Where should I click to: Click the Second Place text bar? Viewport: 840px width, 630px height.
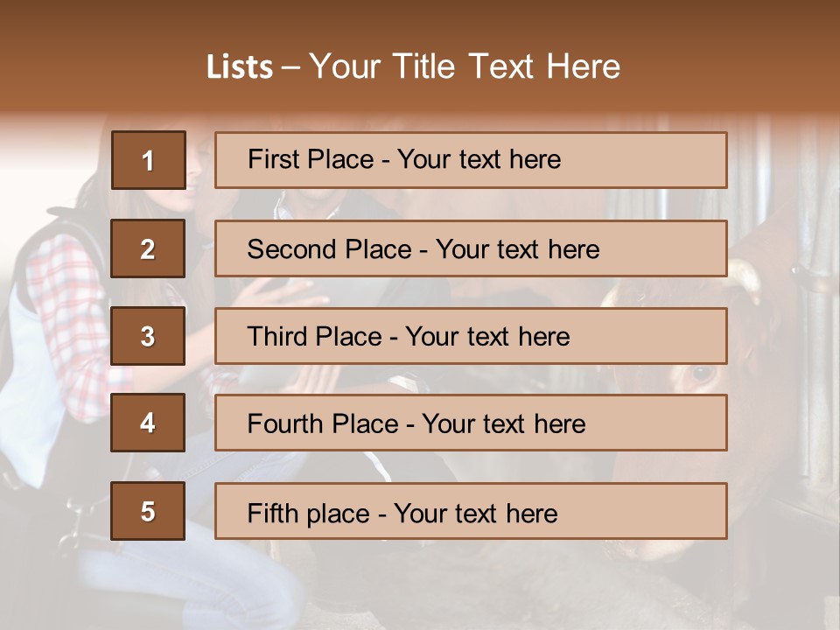(471, 248)
